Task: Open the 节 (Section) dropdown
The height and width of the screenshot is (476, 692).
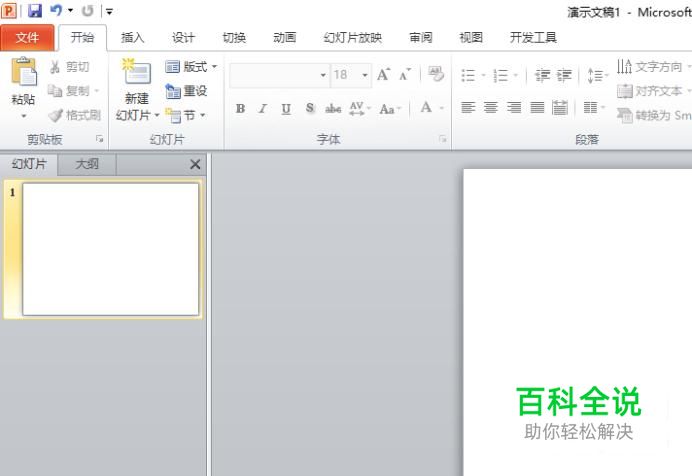Action: pos(186,116)
